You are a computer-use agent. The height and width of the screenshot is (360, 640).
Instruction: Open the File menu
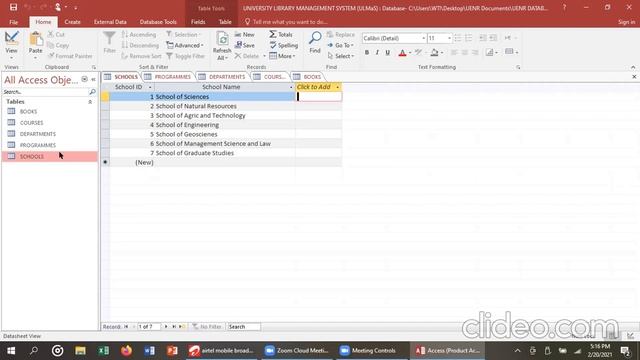click(13, 22)
